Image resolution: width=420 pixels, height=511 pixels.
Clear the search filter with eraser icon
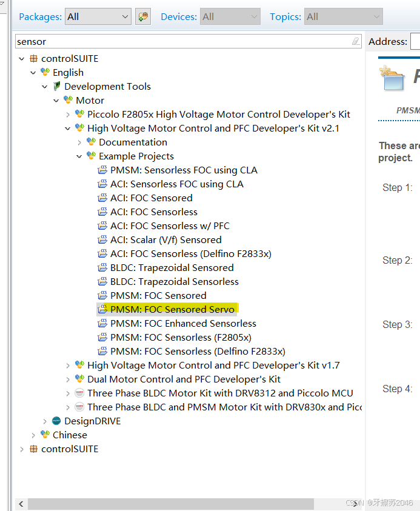tap(356, 41)
